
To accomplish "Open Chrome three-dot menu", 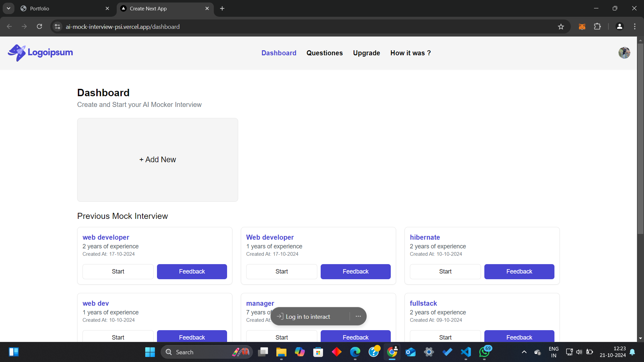I will (x=635, y=27).
